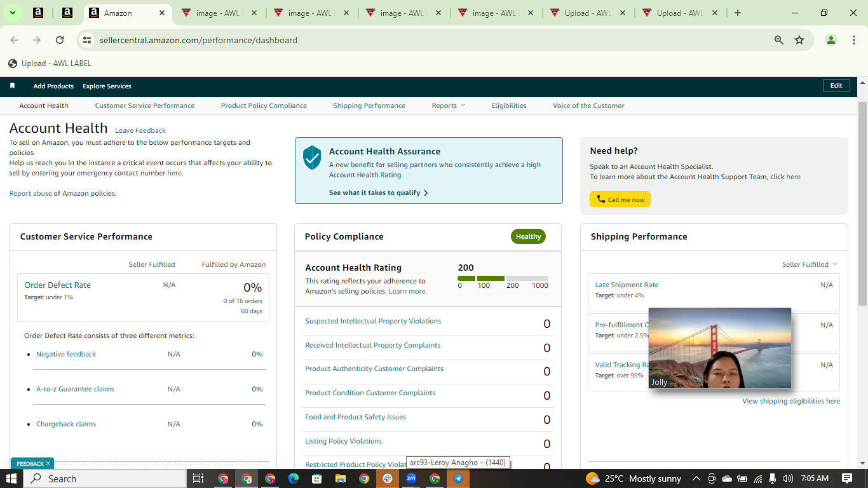Click the Account Health Rating progress bar
Viewport: 868px width, 488px height.
(503, 278)
